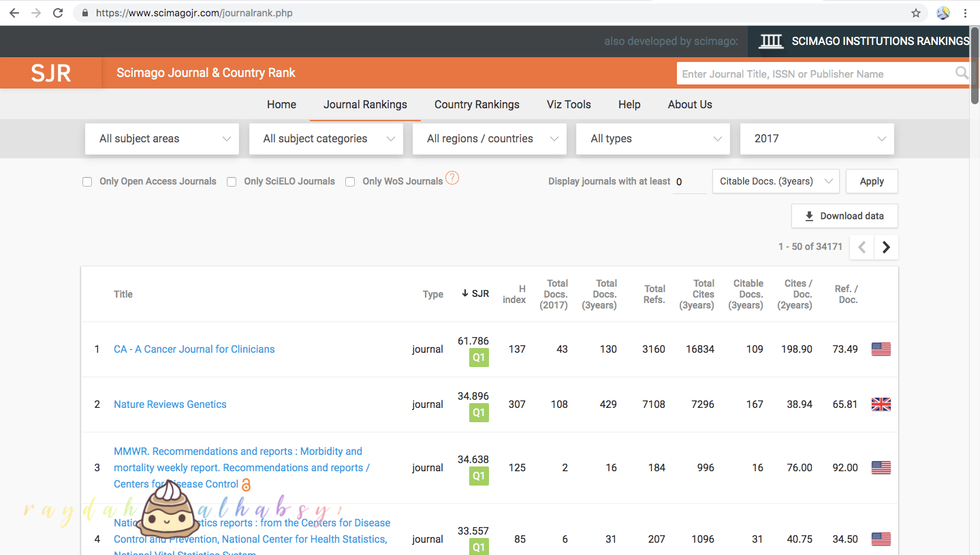This screenshot has width=980, height=555.
Task: Open the MMWR Recommendations and reports link
Action: point(242,468)
